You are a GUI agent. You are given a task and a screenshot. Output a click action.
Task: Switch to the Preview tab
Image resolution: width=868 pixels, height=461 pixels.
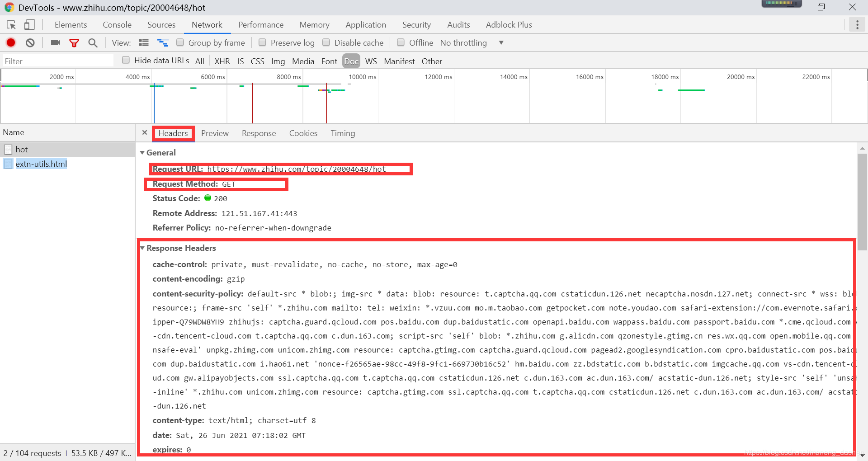coord(215,133)
